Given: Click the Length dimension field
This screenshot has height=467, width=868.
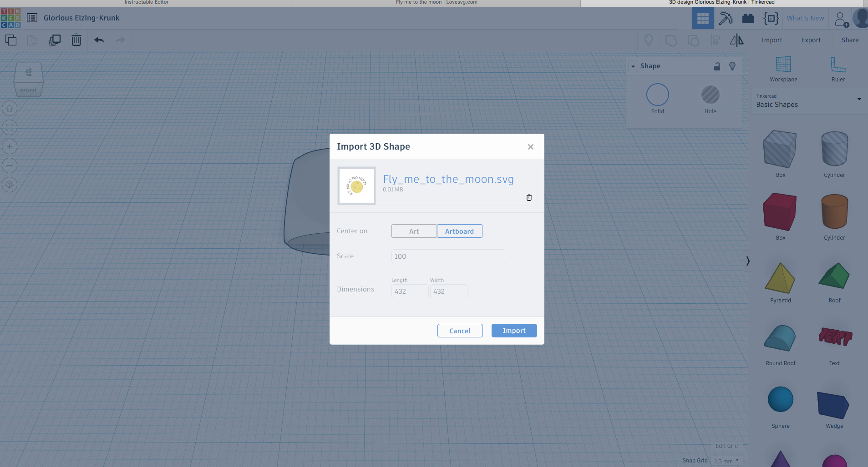Looking at the screenshot, I should 410,291.
